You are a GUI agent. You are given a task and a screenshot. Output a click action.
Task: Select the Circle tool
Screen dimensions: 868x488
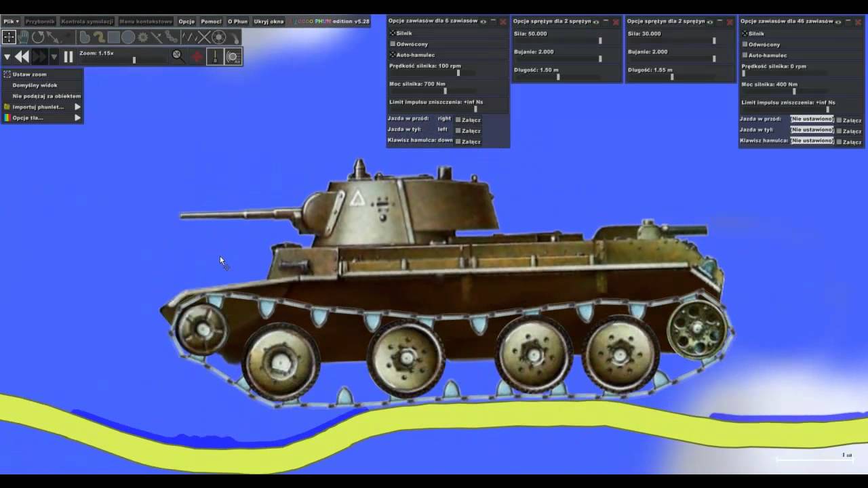coord(127,37)
